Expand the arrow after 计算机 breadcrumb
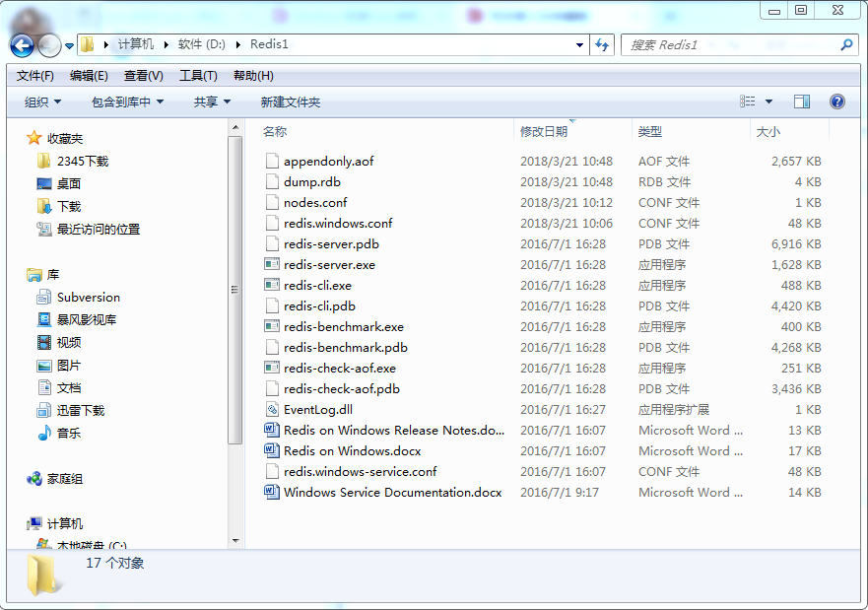 pyautogui.click(x=167, y=44)
